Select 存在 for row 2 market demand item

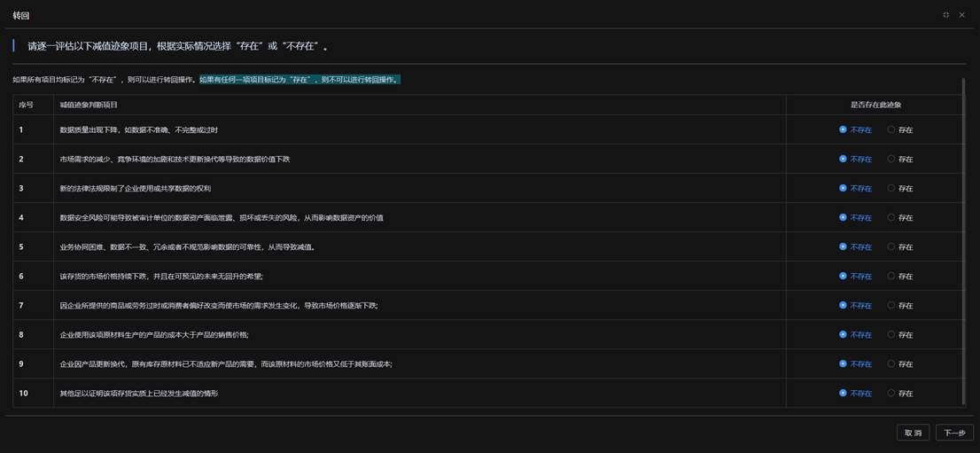[x=891, y=159]
